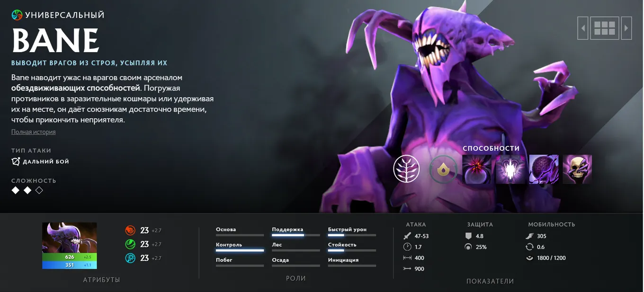Click the green Agility attribute icon
Image resolution: width=644 pixels, height=292 pixels.
click(x=130, y=244)
